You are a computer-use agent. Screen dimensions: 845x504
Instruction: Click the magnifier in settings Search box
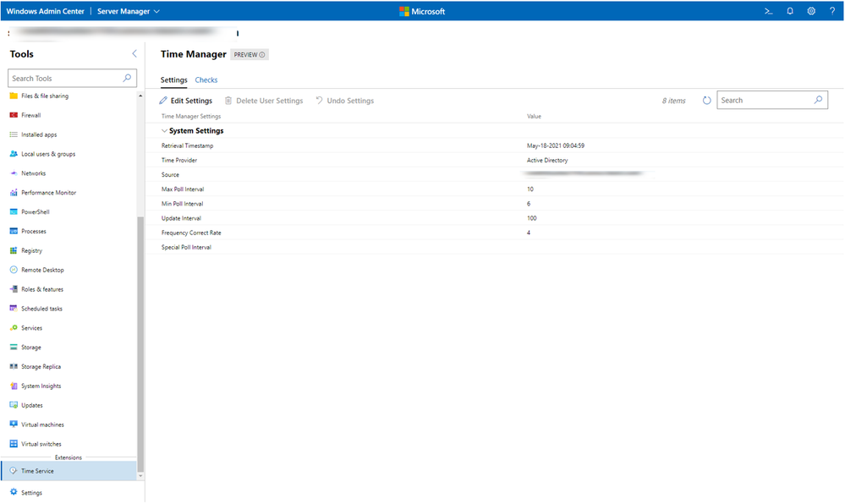click(x=818, y=100)
